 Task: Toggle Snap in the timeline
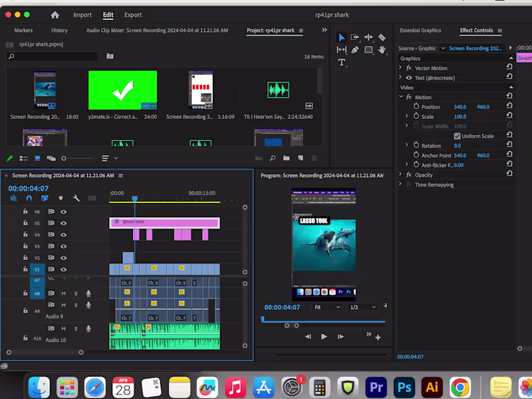click(x=29, y=198)
